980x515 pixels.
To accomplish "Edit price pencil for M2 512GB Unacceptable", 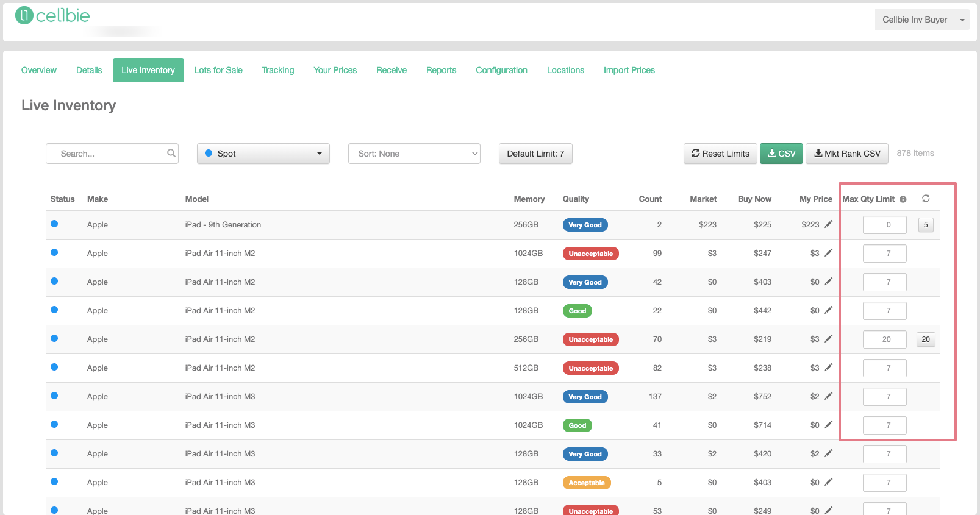I will click(x=829, y=368).
